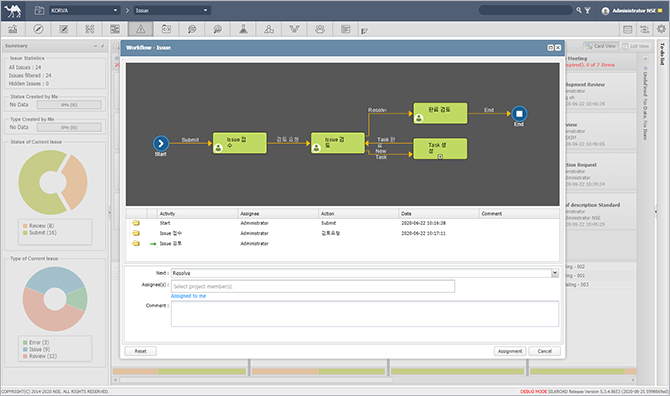This screenshot has width=670, height=396.
Task: Open the To-do list vertical tab
Action: pyautogui.click(x=662, y=54)
